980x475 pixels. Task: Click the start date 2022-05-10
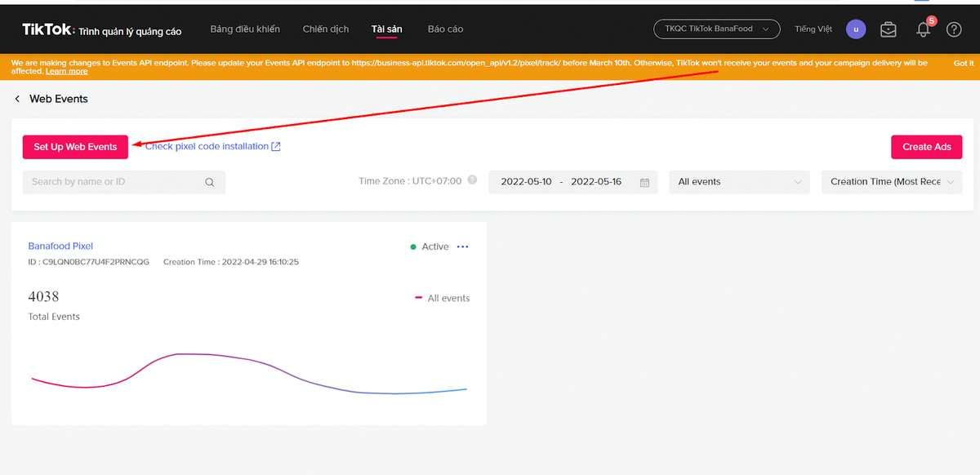pyautogui.click(x=526, y=182)
